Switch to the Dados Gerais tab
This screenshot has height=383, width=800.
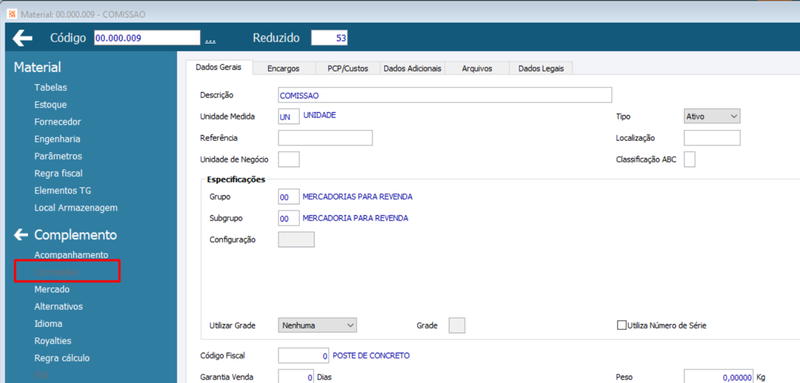tap(218, 68)
